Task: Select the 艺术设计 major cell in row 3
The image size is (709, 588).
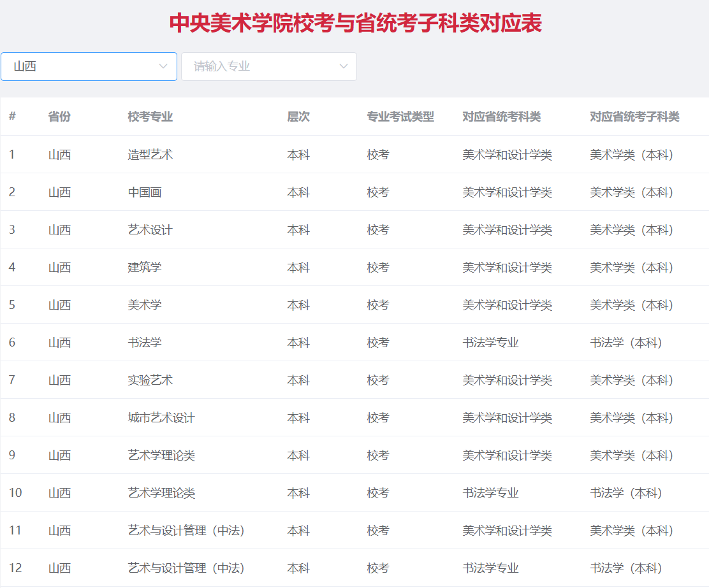Action: pyautogui.click(x=150, y=229)
